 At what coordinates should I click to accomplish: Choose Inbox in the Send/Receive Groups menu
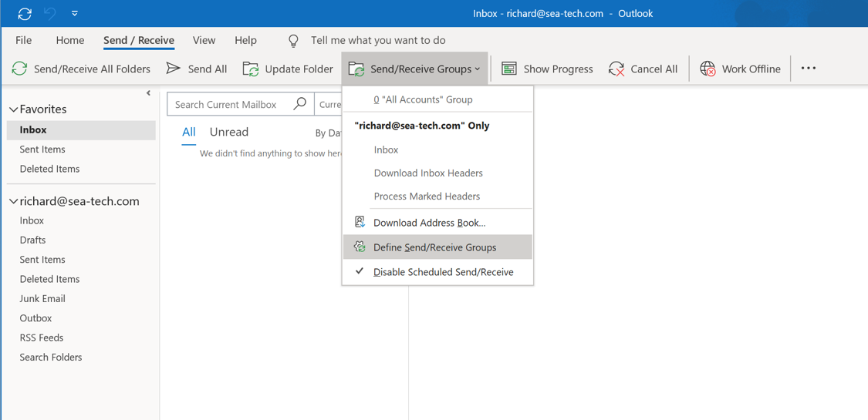point(437,150)
